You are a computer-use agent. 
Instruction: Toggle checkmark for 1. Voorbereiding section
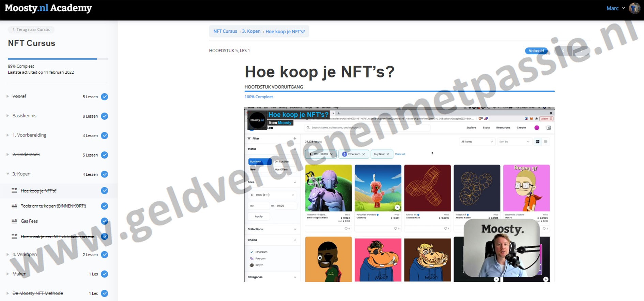click(x=105, y=135)
